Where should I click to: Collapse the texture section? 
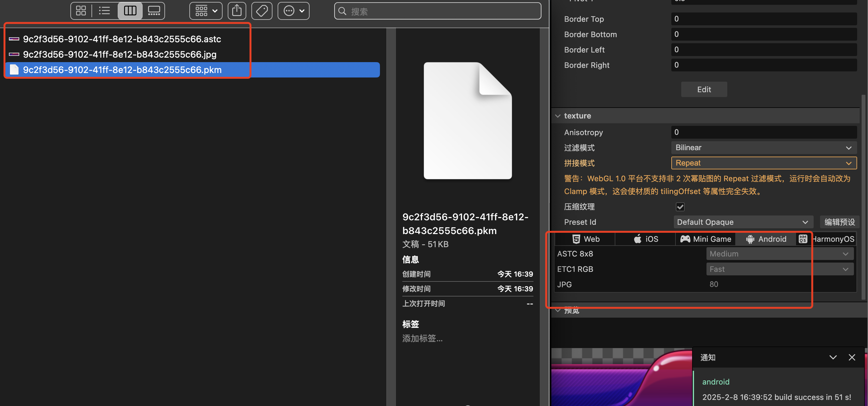(558, 116)
